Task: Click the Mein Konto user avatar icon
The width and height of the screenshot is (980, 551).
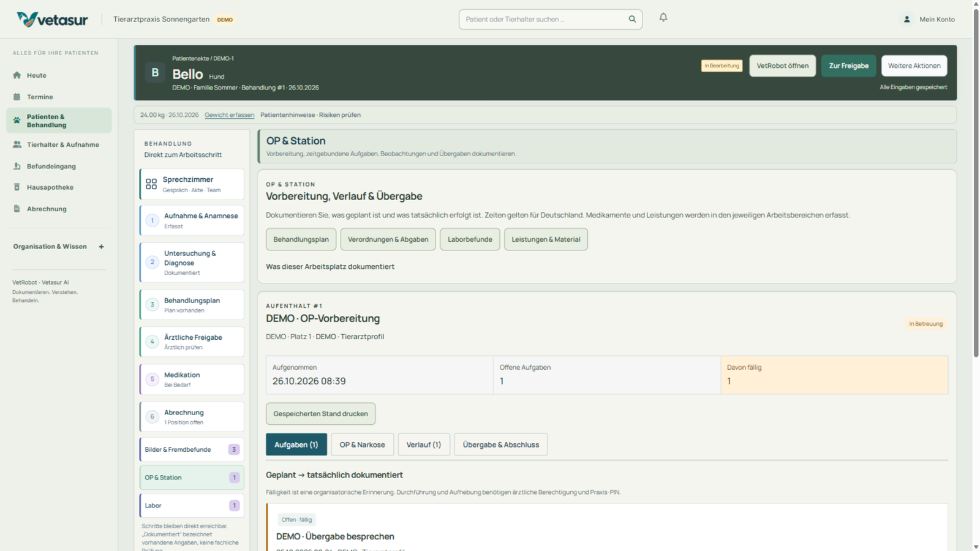Action: point(907,20)
